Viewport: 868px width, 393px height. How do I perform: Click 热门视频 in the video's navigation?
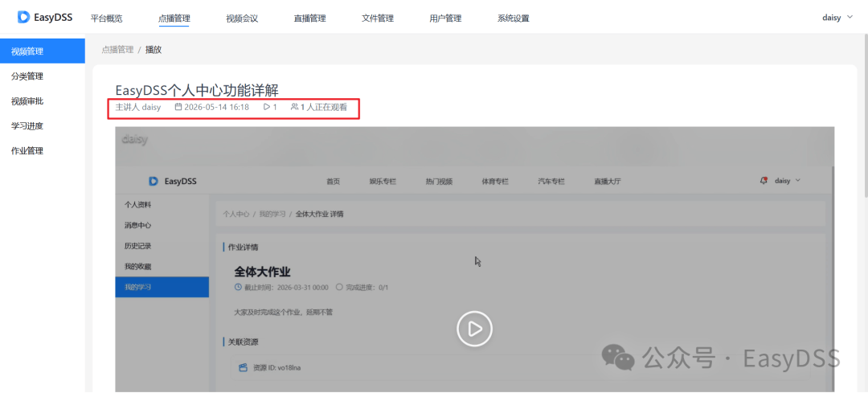click(x=439, y=182)
